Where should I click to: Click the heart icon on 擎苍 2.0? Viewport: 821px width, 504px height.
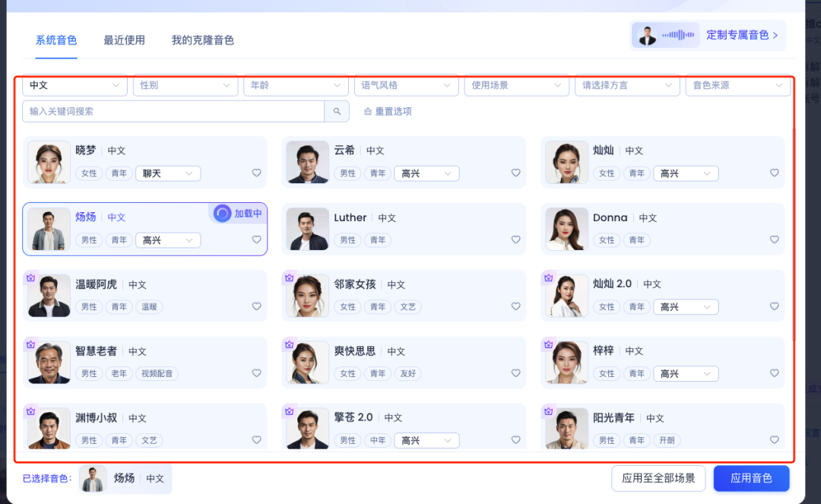point(516,440)
